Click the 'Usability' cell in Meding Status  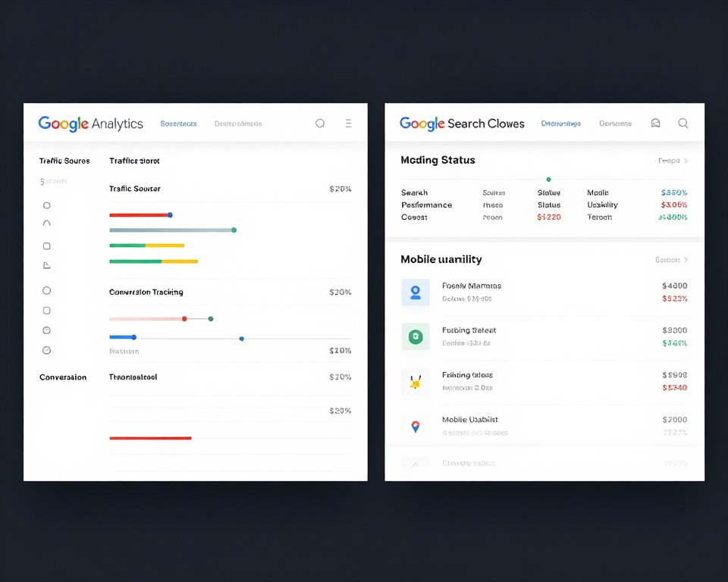[603, 205]
